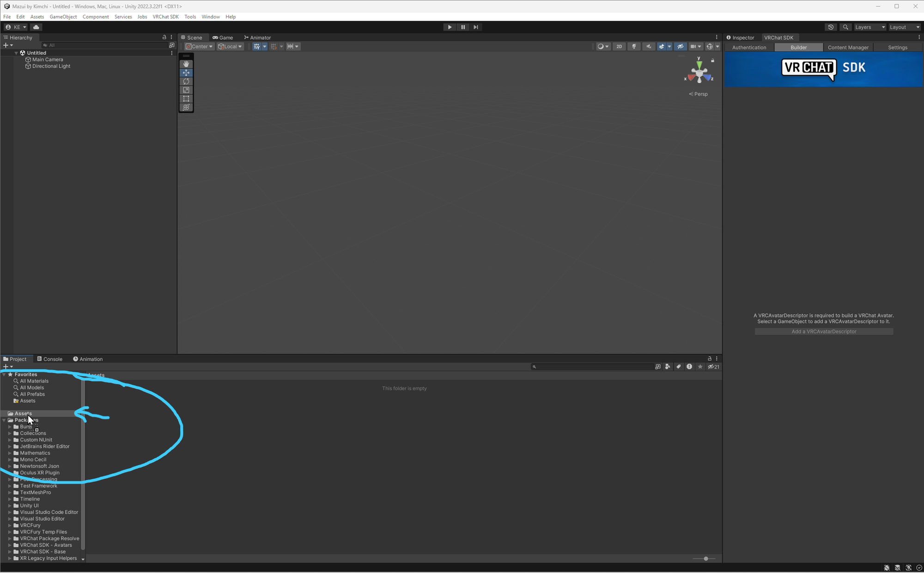Adjust the project icon size slider
924x573 pixels.
tap(705, 559)
